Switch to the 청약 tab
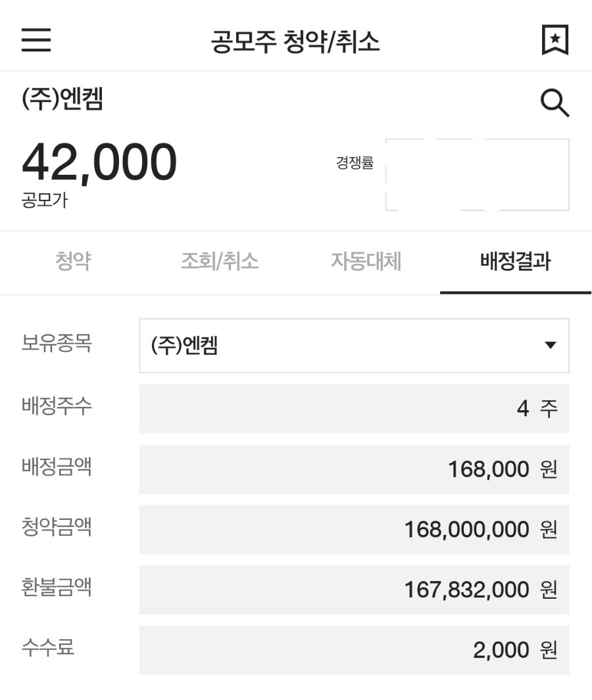The width and height of the screenshot is (592, 700). (73, 261)
